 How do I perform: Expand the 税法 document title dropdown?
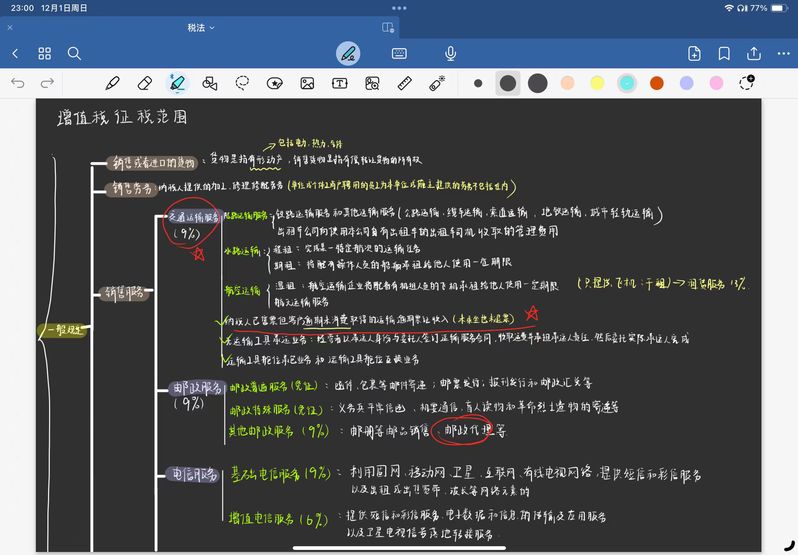pyautogui.click(x=201, y=27)
